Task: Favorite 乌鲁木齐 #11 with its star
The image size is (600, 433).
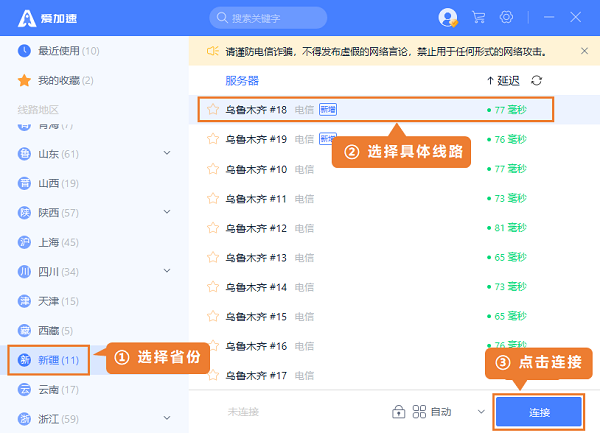Action: point(213,199)
